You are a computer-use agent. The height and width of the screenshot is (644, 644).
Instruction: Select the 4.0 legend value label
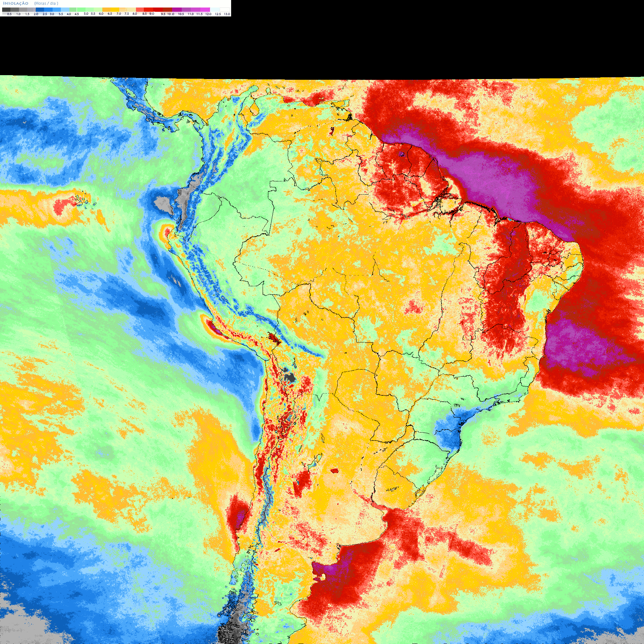tap(69, 14)
